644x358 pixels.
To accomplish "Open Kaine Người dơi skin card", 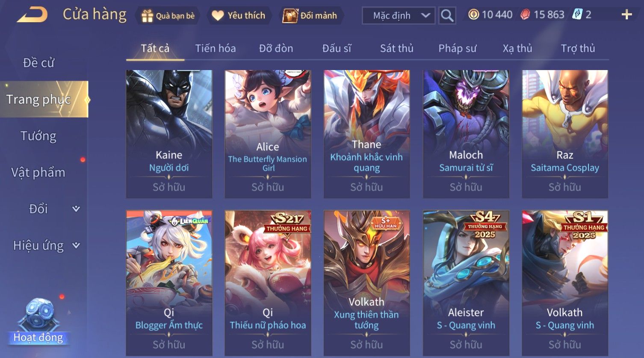I will pos(169,134).
